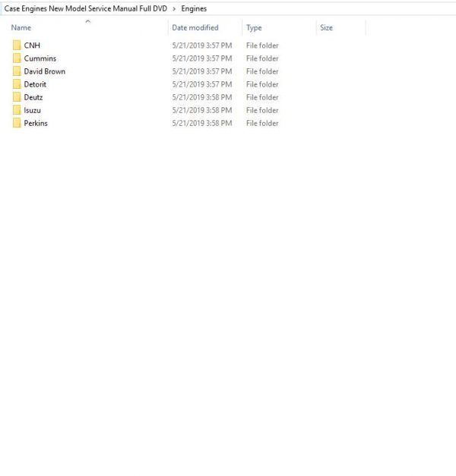
Task: Click the Detorit folder name
Action: point(35,84)
